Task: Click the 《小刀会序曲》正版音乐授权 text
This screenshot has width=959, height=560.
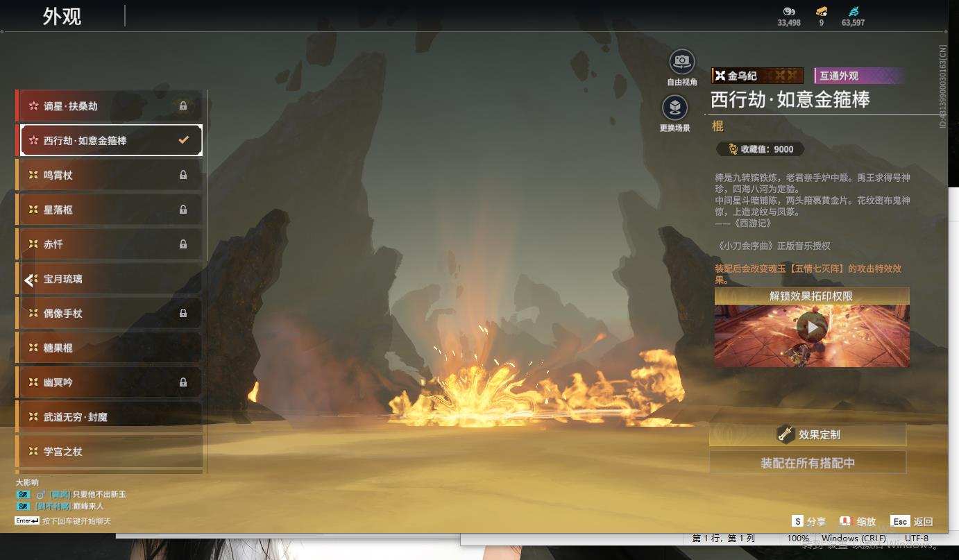Action: tap(772, 246)
